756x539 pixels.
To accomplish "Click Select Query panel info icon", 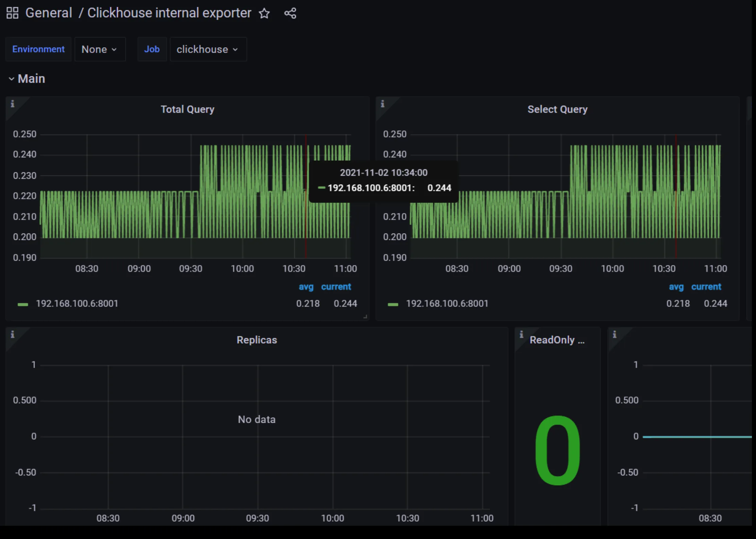I will click(x=382, y=104).
